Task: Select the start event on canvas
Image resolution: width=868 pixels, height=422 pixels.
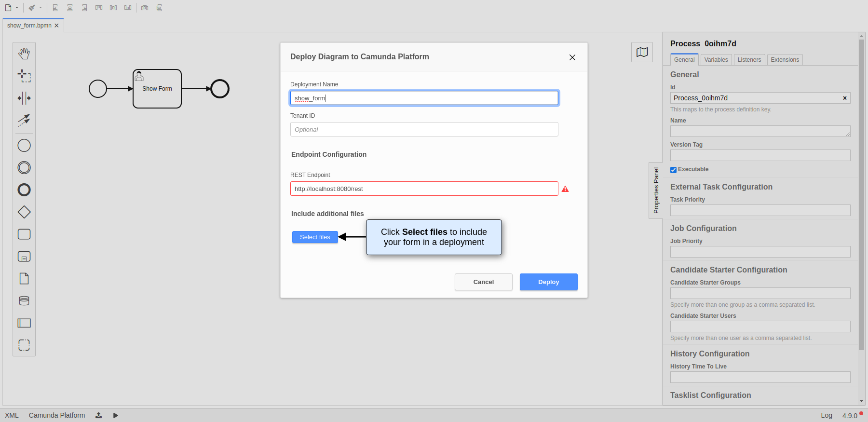Action: [x=98, y=89]
